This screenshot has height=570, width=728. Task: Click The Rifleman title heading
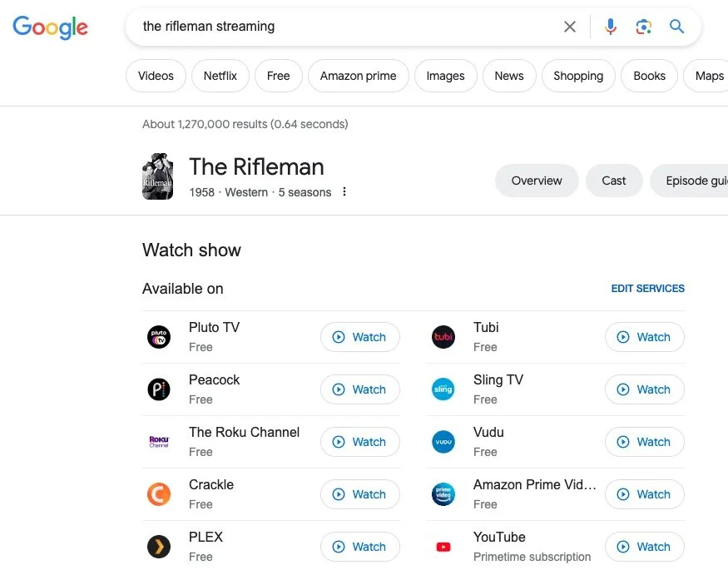[x=256, y=166]
